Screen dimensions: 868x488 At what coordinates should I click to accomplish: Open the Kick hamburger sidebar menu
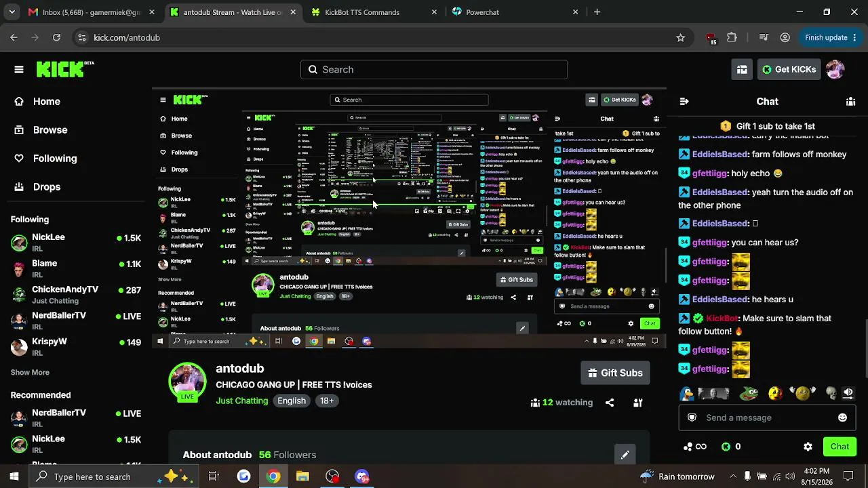pyautogui.click(x=19, y=69)
